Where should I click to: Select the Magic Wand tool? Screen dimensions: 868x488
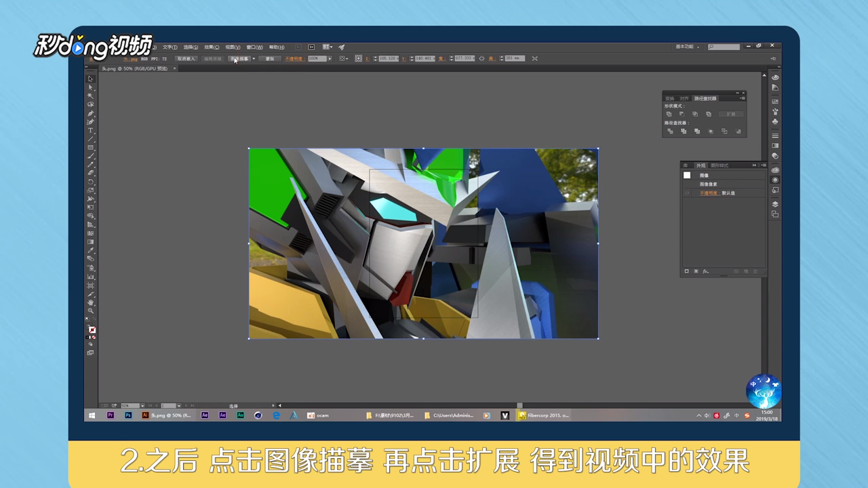91,96
